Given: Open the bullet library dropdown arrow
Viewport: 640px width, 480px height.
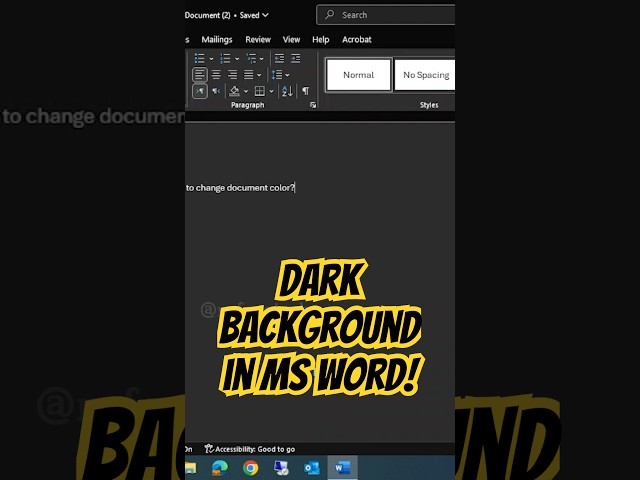Looking at the screenshot, I should pyautogui.click(x=211, y=59).
